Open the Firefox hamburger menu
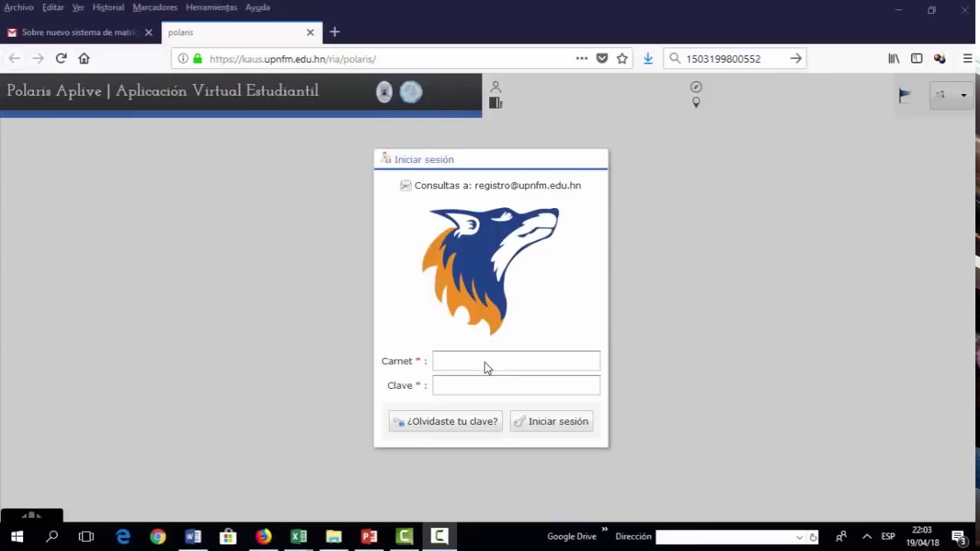This screenshot has height=551, width=980. point(968,58)
